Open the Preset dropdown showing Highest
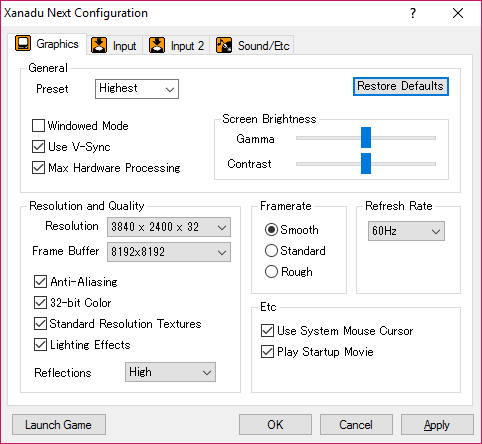 (x=137, y=89)
